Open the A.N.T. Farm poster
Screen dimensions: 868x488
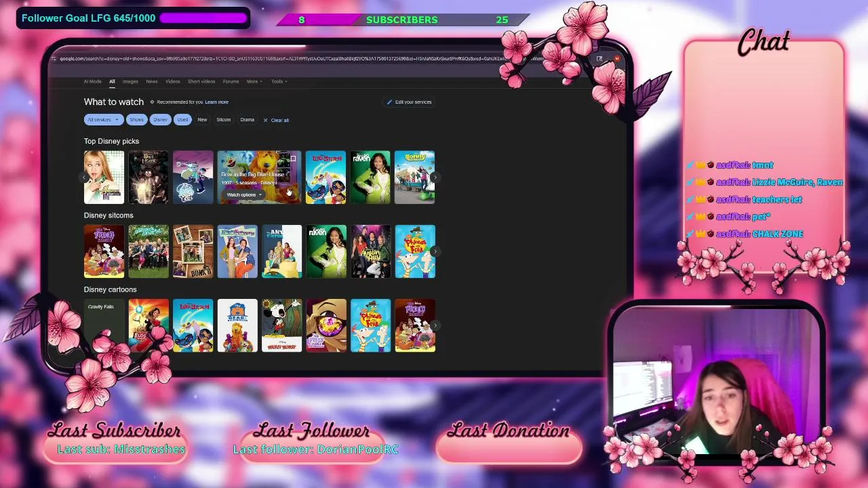click(281, 251)
